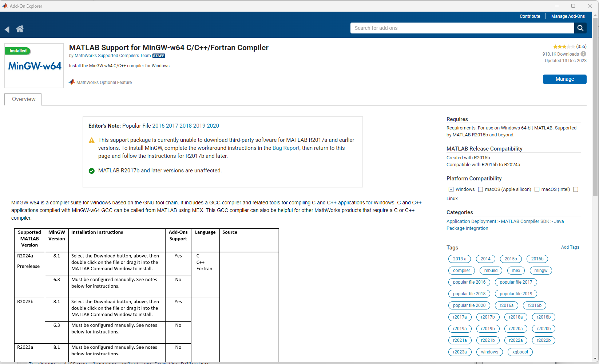Select the 'r2017b' tag
The height and width of the screenshot is (364, 599).
pyautogui.click(x=488, y=317)
